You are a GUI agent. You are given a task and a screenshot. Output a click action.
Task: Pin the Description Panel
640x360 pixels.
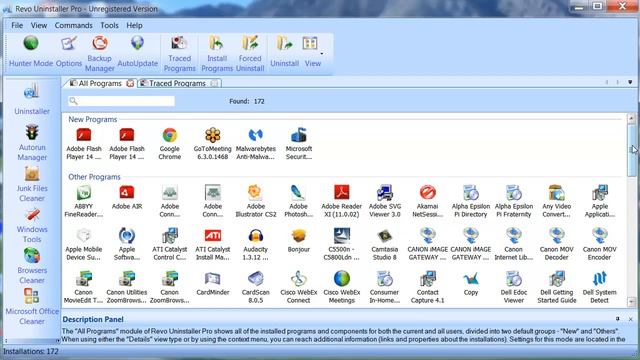[x=618, y=319]
